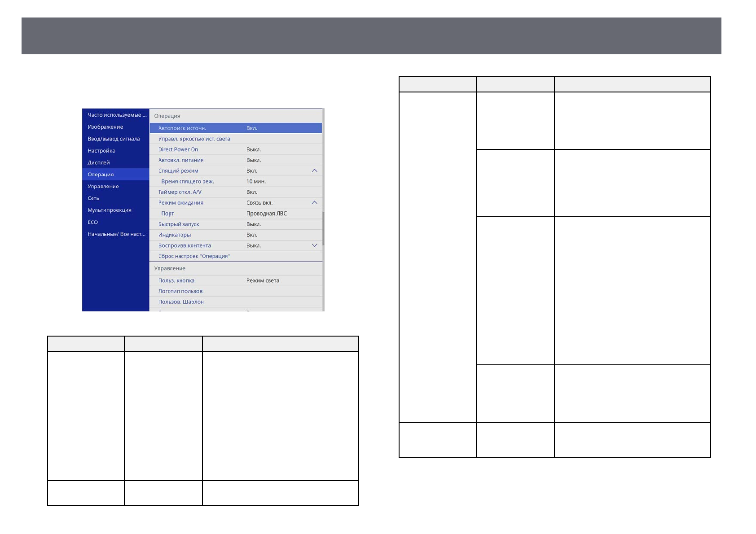
Task: Collapse the Спящий режим chevron
Action: click(314, 171)
